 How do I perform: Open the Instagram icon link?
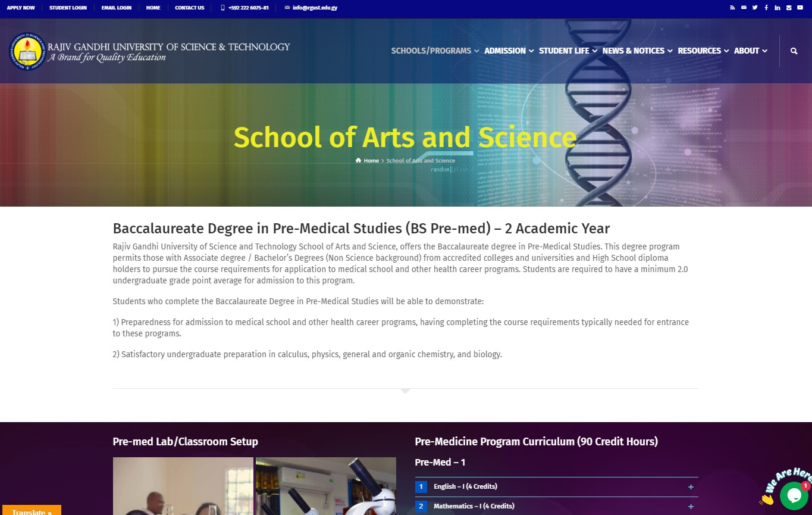tap(789, 8)
